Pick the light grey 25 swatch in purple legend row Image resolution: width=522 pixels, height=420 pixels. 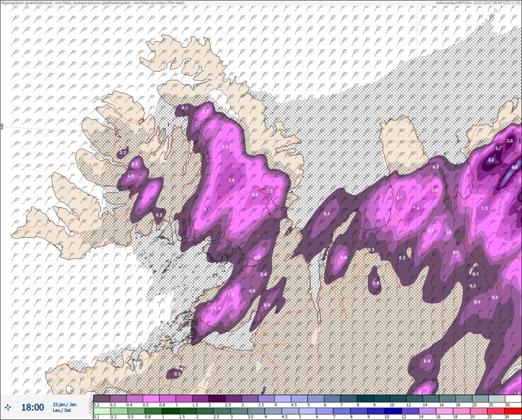[496, 398]
